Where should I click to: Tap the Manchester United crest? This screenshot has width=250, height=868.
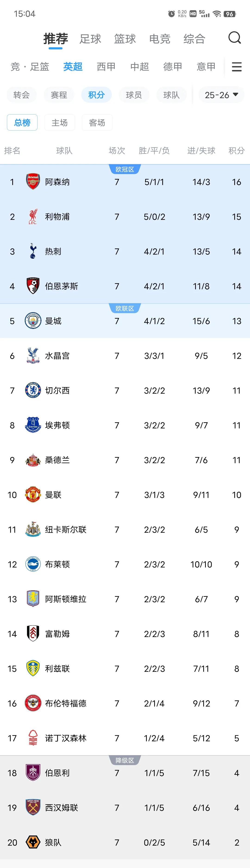click(33, 495)
